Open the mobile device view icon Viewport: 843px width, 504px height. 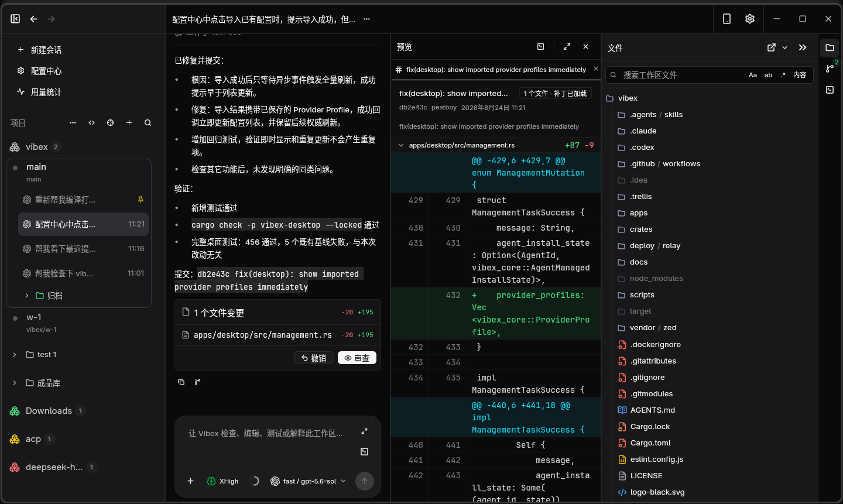tap(727, 19)
